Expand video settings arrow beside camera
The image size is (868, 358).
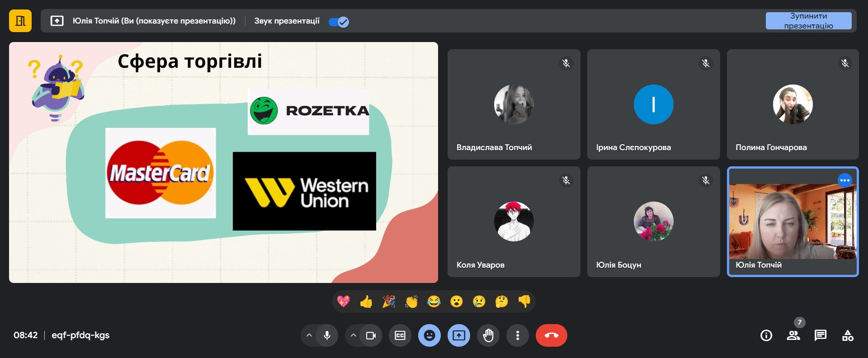click(354, 335)
